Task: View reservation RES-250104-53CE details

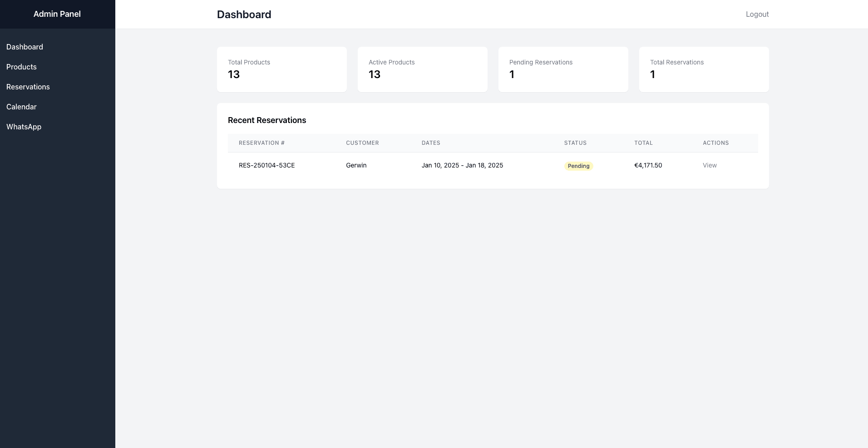Action: (710, 165)
